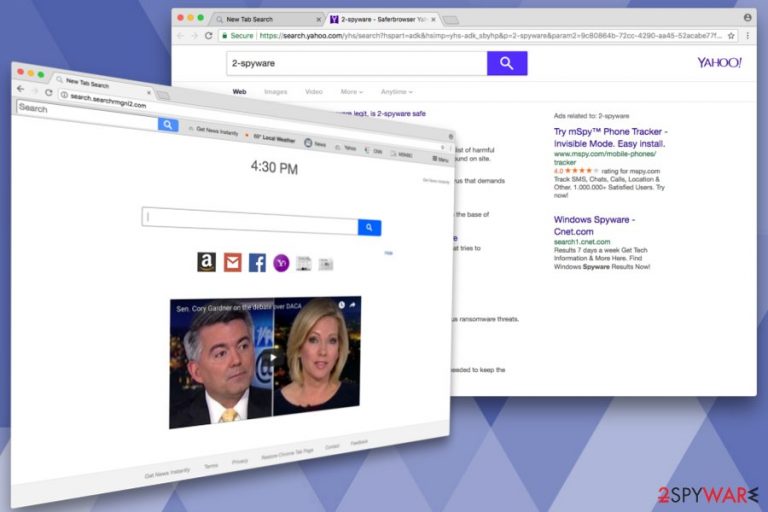Click the purple Yahoo search magnifier button

pyautogui.click(x=507, y=63)
